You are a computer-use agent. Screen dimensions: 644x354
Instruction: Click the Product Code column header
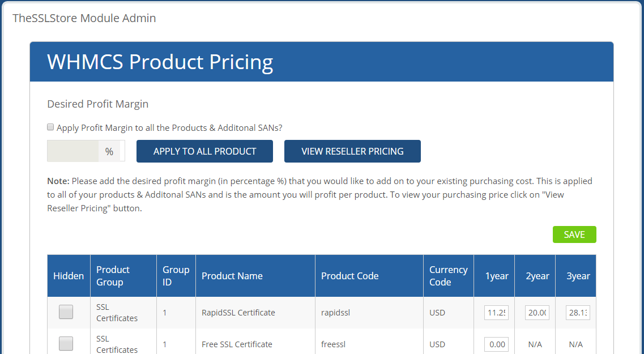pos(369,276)
